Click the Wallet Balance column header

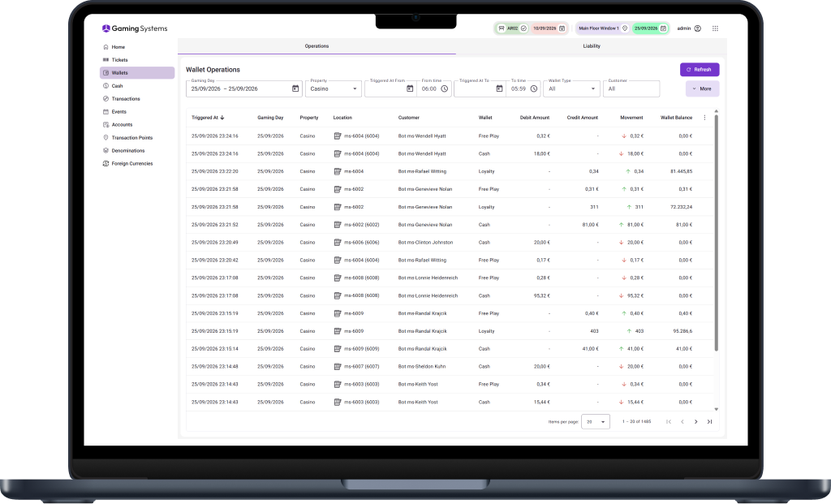(x=676, y=118)
